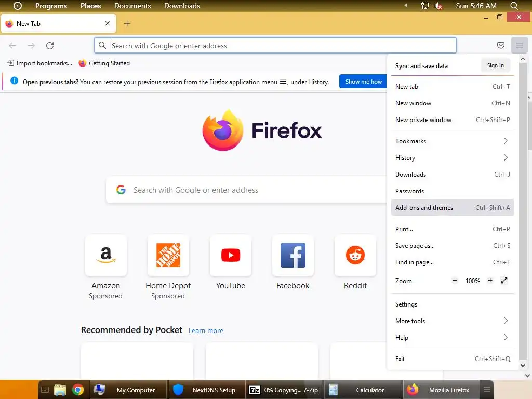Open Settings from the menu

(453, 304)
